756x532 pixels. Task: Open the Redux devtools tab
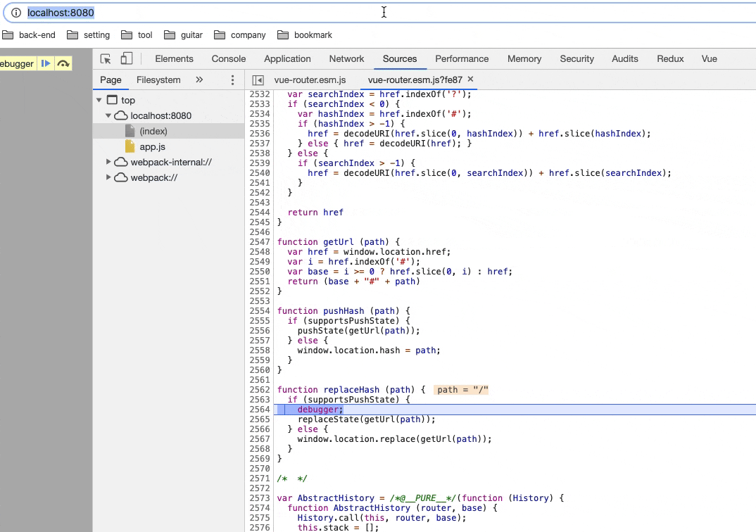coord(670,59)
